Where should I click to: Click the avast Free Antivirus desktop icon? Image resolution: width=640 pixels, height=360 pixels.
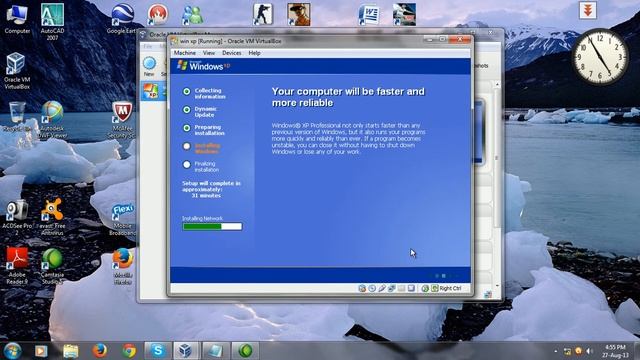(x=52, y=217)
